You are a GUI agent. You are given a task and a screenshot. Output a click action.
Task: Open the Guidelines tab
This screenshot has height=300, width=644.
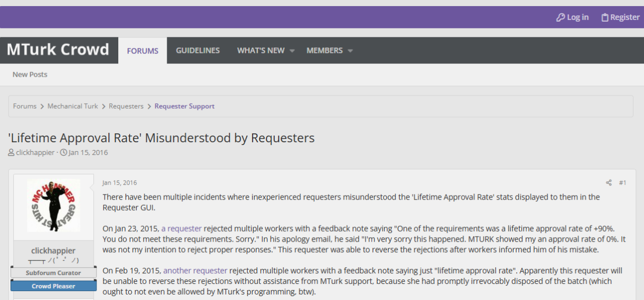pyautogui.click(x=198, y=51)
